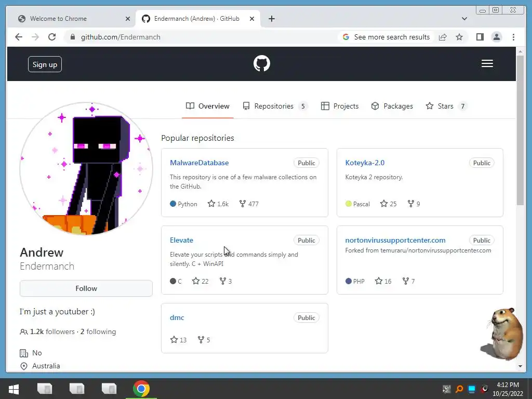Open the dmc repository link
Image resolution: width=532 pixels, height=399 pixels.
click(x=177, y=317)
